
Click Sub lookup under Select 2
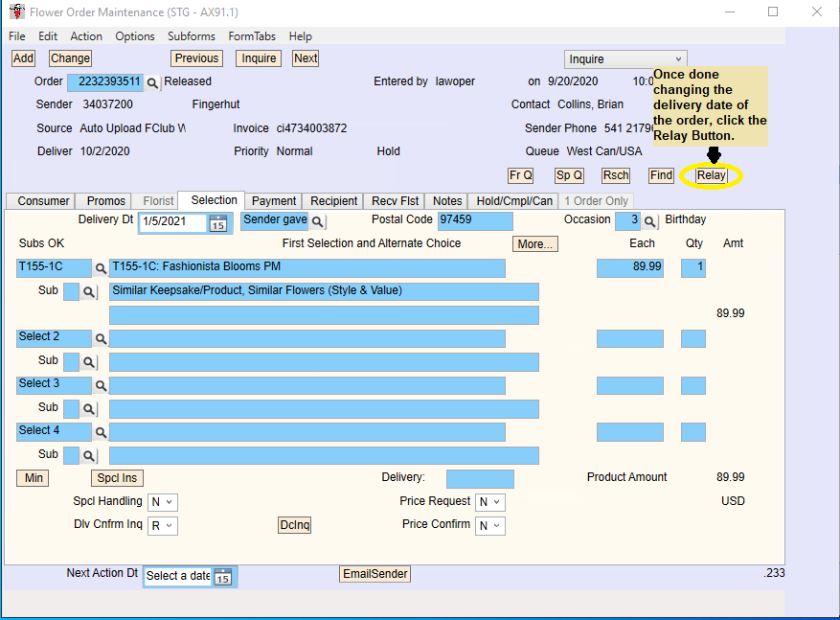click(88, 362)
